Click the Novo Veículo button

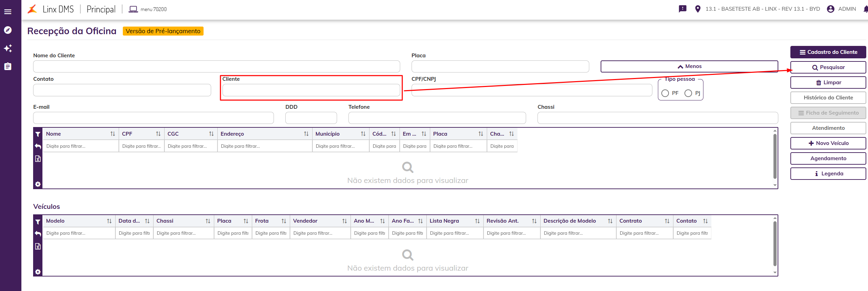click(828, 143)
